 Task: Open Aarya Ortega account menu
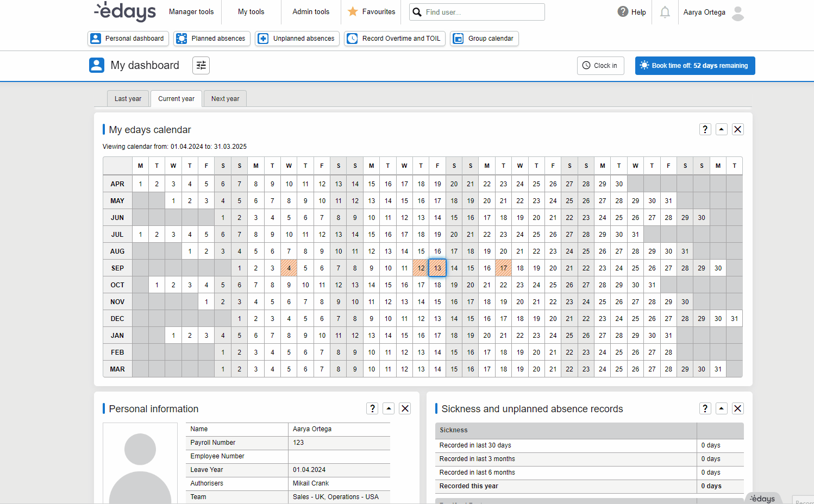[x=704, y=12]
